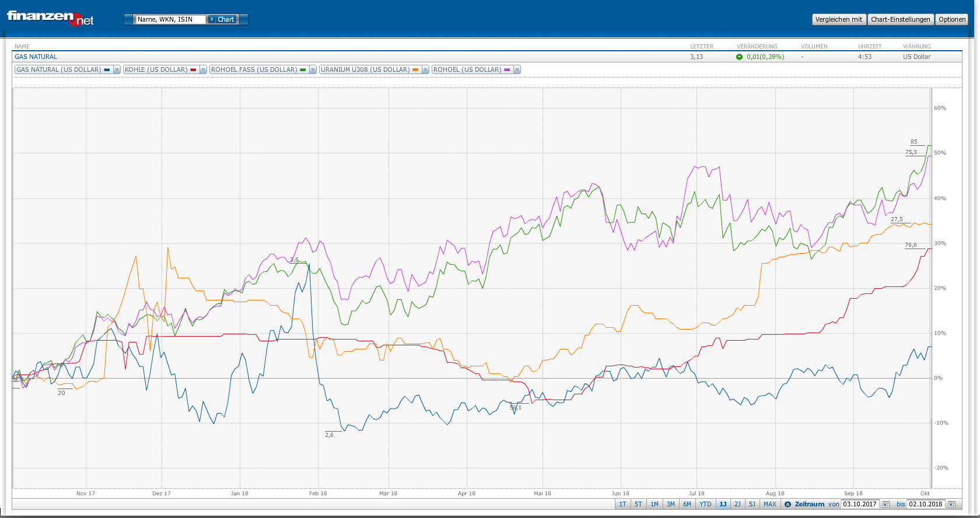Select the 3M time range
This screenshot has width=980, height=518.
tap(671, 505)
